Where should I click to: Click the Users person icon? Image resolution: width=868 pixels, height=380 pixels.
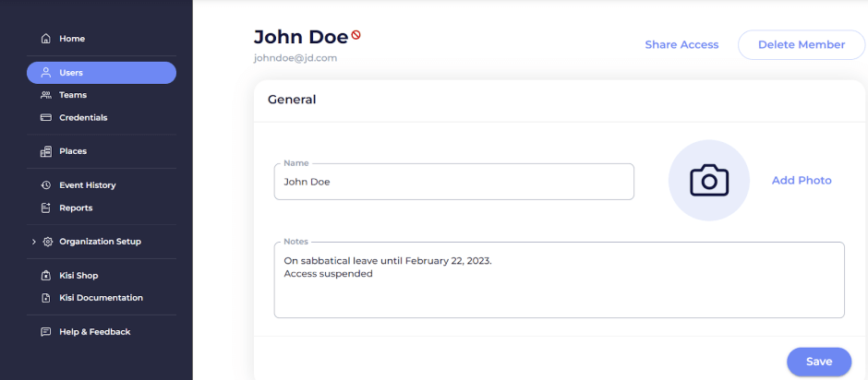coord(46,73)
